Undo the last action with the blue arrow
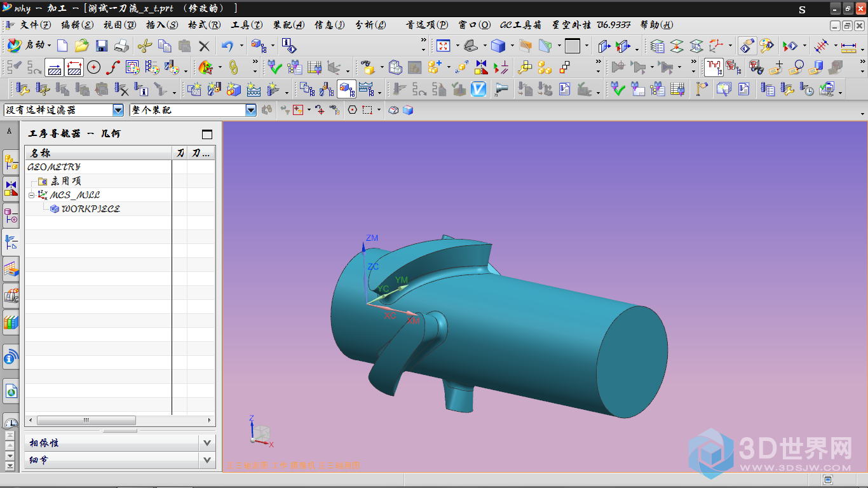The image size is (868, 488). pyautogui.click(x=227, y=46)
